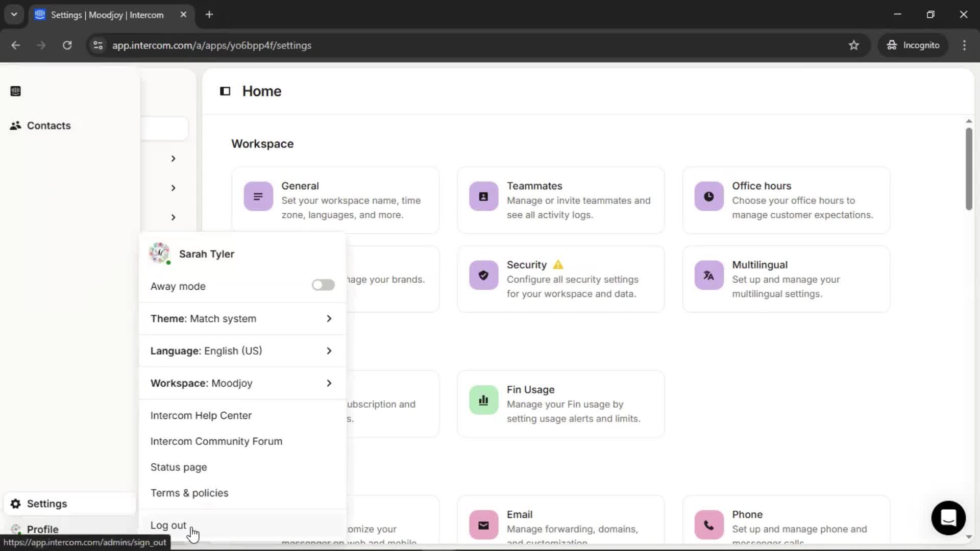Viewport: 980px width, 551px height.
Task: Open Contacts in the left sidebar
Action: (48, 126)
